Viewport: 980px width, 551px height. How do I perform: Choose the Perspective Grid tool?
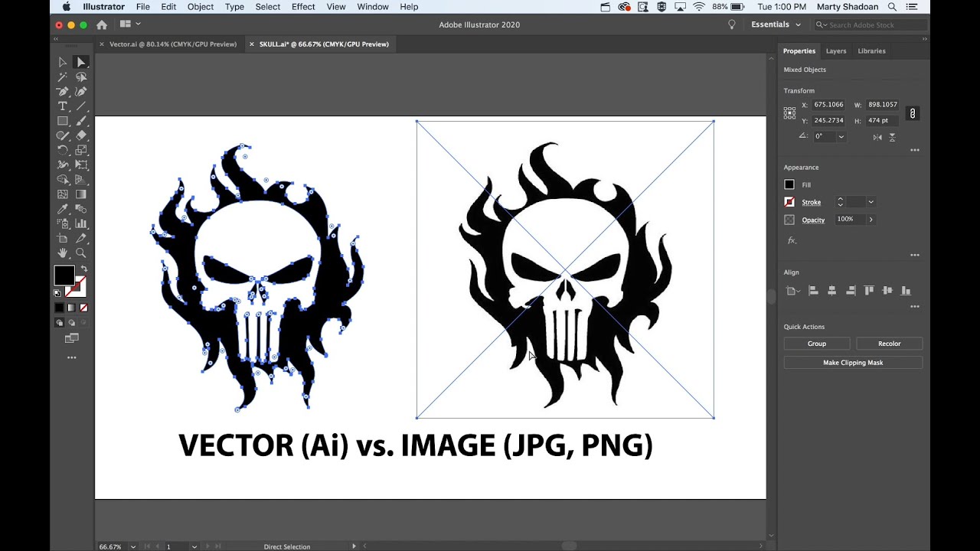tap(81, 180)
